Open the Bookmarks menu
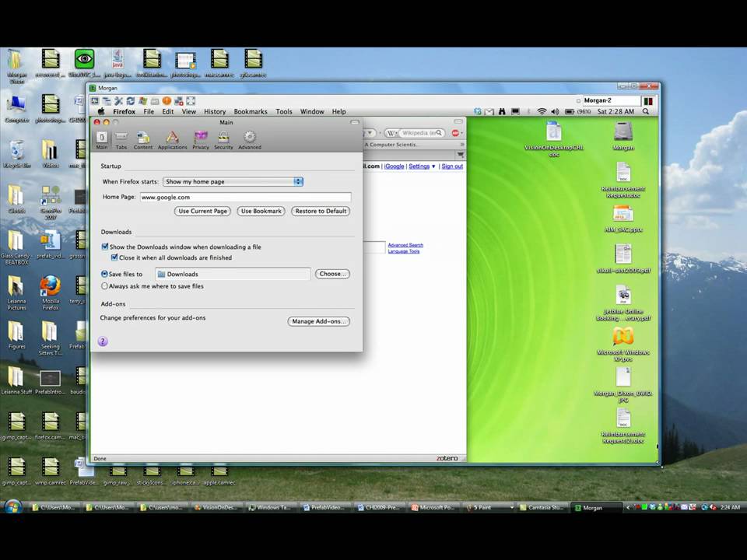 tap(250, 112)
